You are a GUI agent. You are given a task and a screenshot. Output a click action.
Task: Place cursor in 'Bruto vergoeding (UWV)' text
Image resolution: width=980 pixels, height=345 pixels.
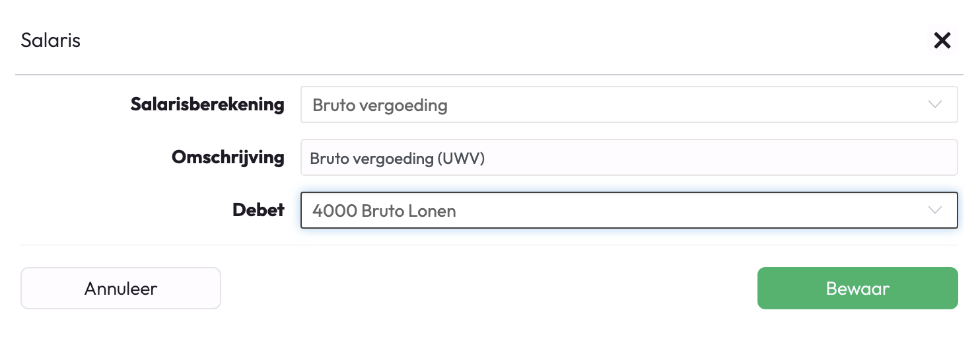pyautogui.click(x=397, y=158)
